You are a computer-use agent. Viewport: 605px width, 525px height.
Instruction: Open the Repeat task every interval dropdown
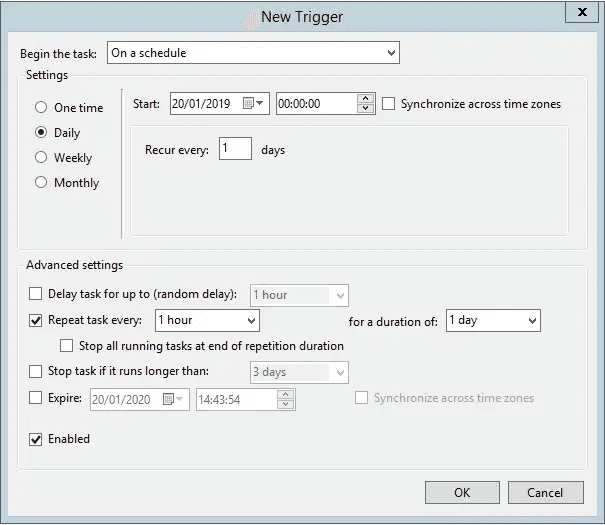[207, 320]
